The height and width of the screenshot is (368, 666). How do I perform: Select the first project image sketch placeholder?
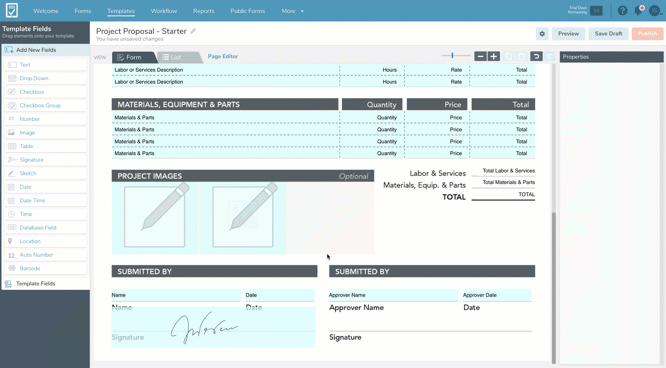tap(155, 217)
